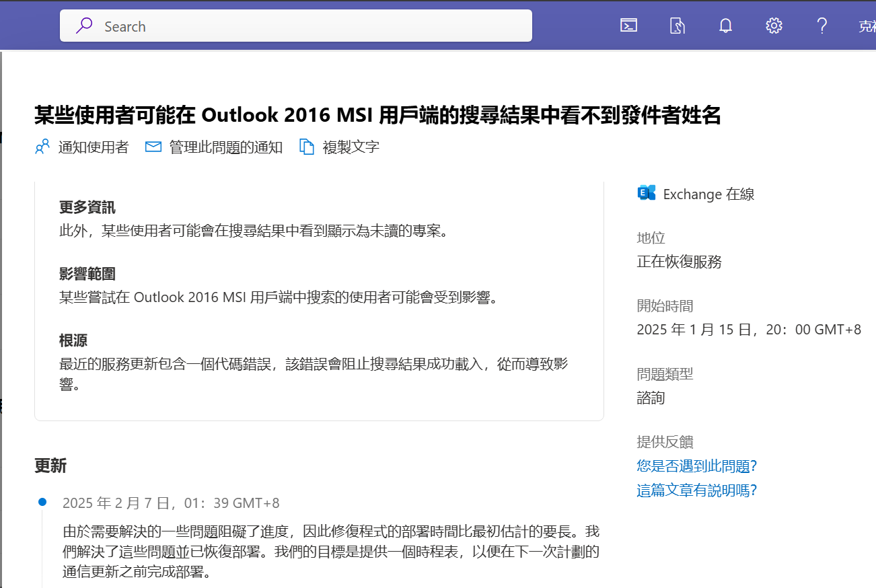Click the 影響範圍 heading
This screenshot has width=876, height=588.
point(87,274)
